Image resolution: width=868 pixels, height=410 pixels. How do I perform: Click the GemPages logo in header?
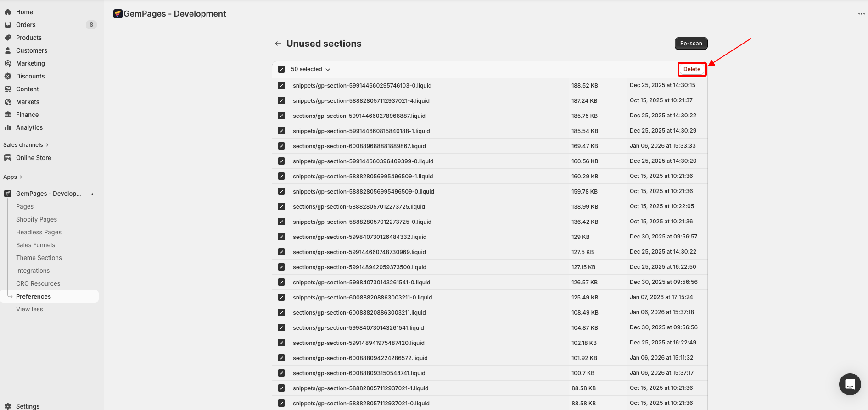point(118,14)
